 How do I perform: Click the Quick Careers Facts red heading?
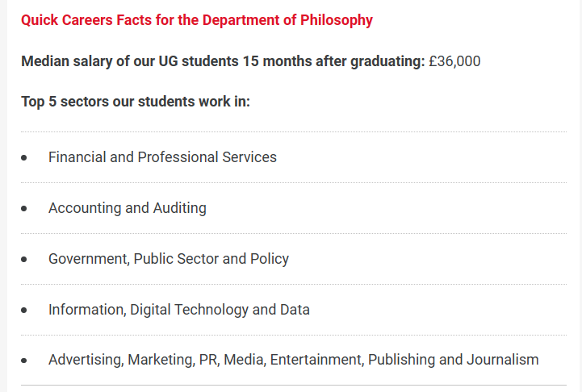[196, 20]
